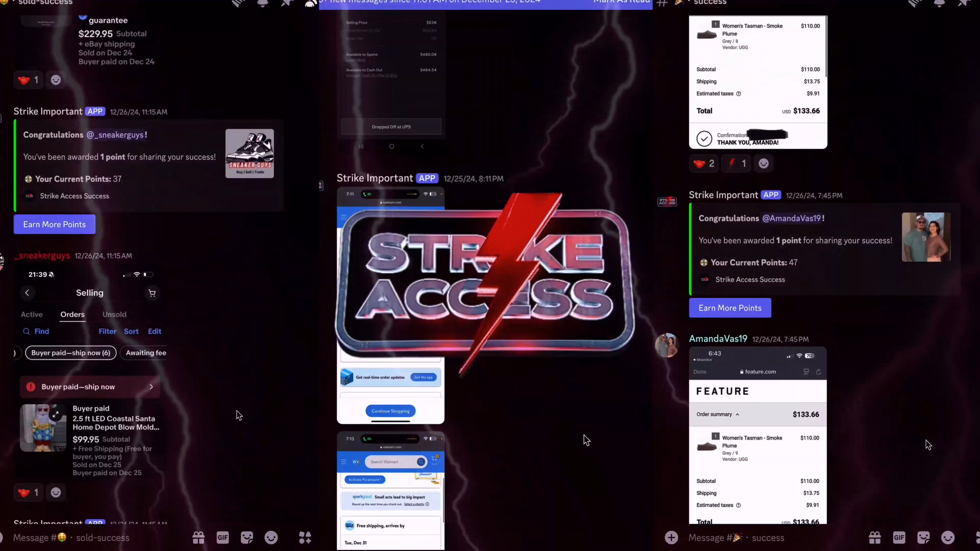
Task: Click into Message sold-success input field
Action: [x=103, y=537]
